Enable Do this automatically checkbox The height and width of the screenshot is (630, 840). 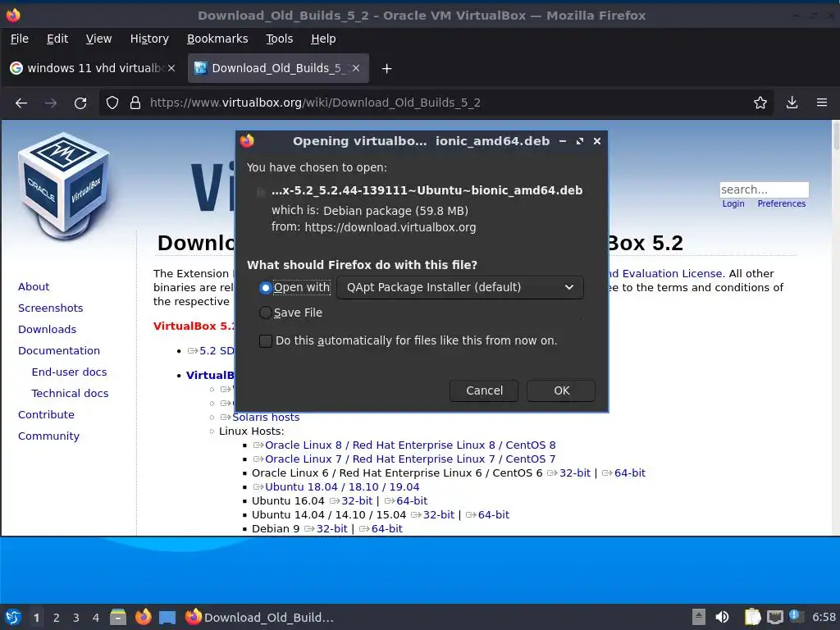(266, 341)
